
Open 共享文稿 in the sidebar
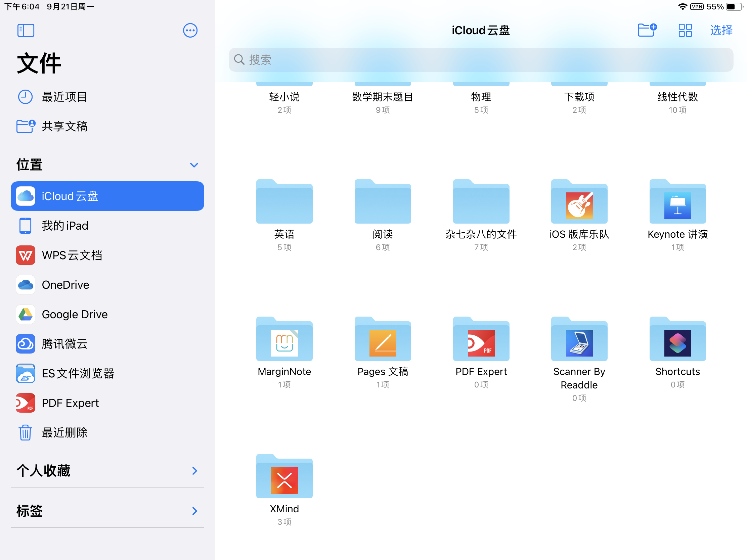point(64,126)
